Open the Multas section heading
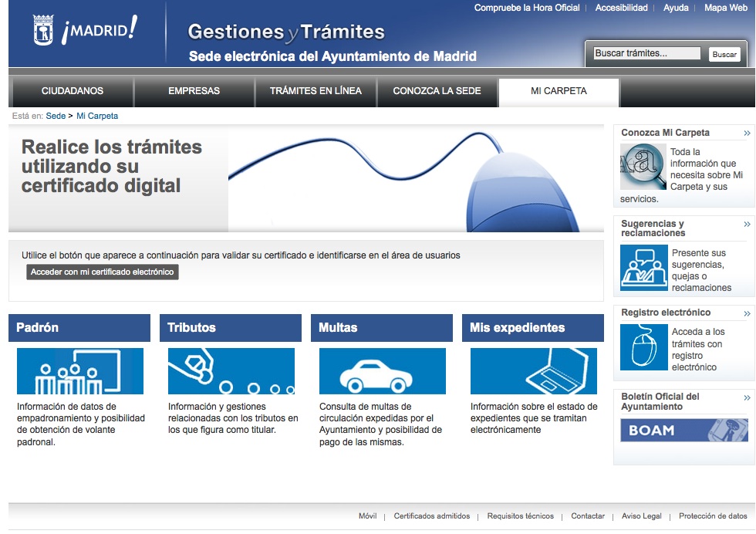Image resolution: width=756 pixels, height=534 pixels. [382, 328]
